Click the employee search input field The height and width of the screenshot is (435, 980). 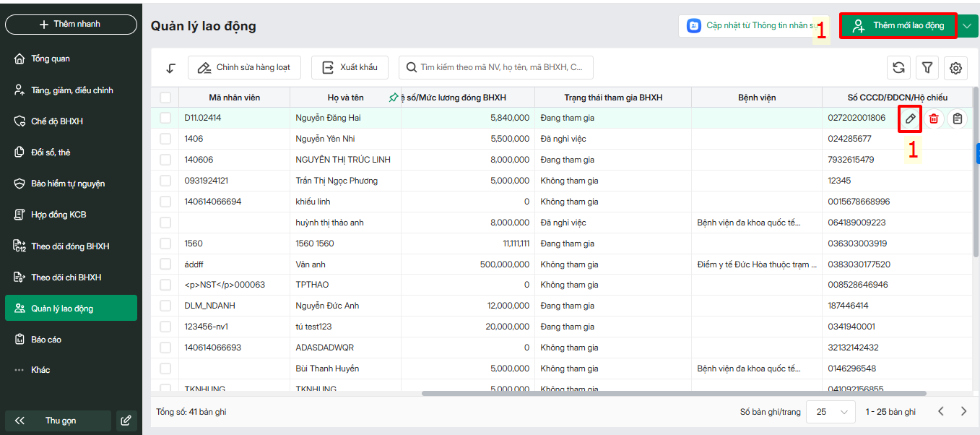[498, 67]
